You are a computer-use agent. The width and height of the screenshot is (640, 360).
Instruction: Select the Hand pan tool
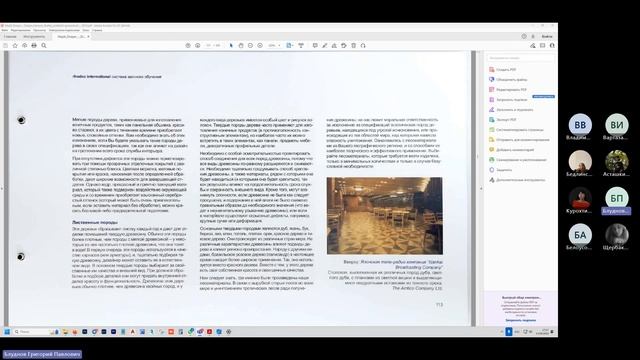pyautogui.click(x=241, y=46)
